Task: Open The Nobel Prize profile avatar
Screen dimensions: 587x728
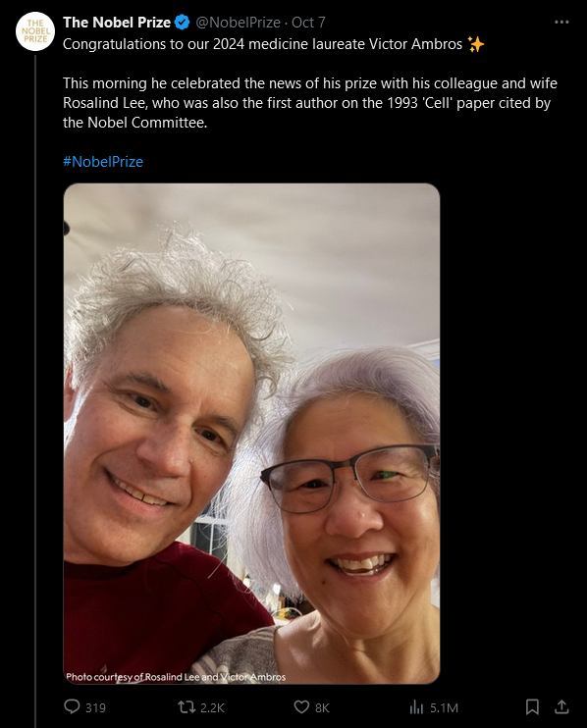Action: point(35,31)
